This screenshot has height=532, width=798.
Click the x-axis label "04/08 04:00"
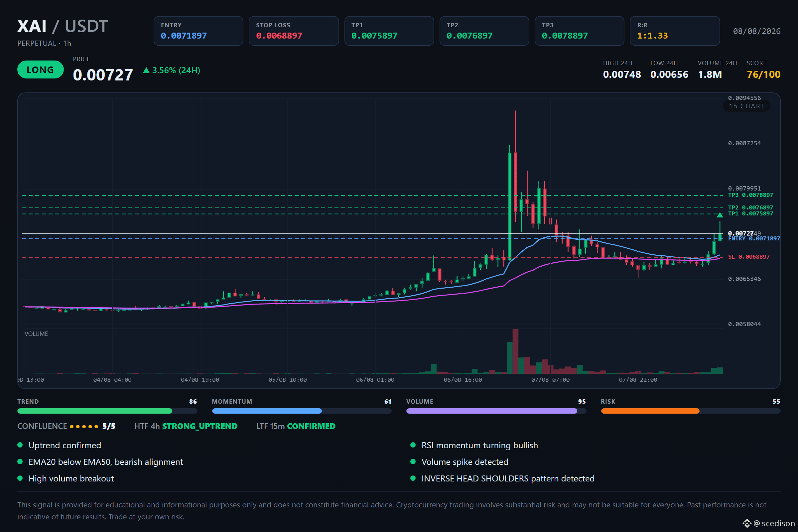tap(112, 380)
